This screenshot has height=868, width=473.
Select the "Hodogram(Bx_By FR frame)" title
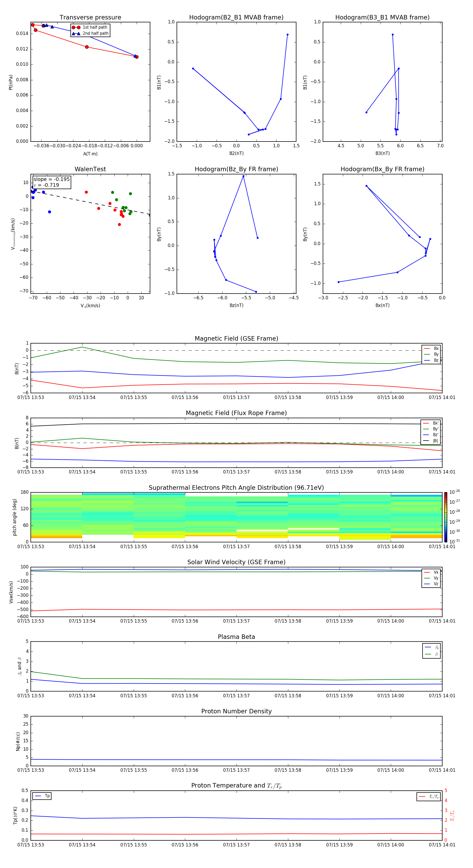(x=382, y=169)
